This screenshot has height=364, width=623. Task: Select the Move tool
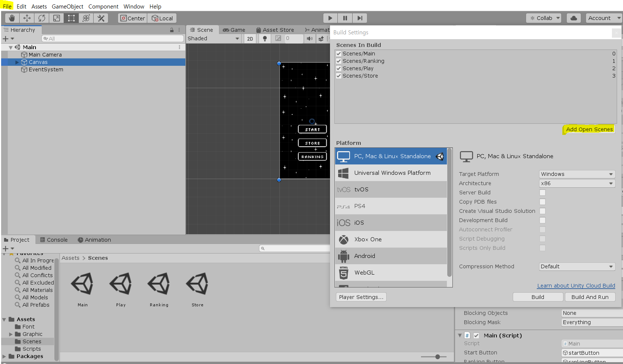click(27, 18)
